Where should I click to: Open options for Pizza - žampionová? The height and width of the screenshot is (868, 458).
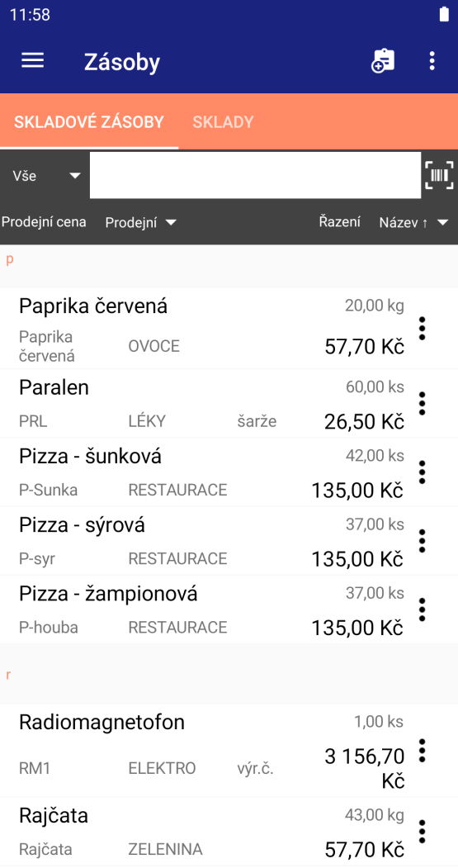[422, 609]
